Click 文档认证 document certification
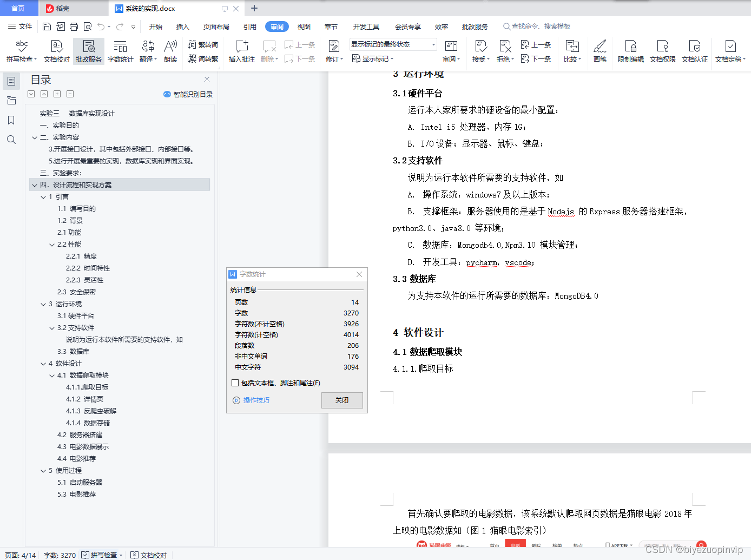The height and width of the screenshot is (560, 751). coord(694,51)
